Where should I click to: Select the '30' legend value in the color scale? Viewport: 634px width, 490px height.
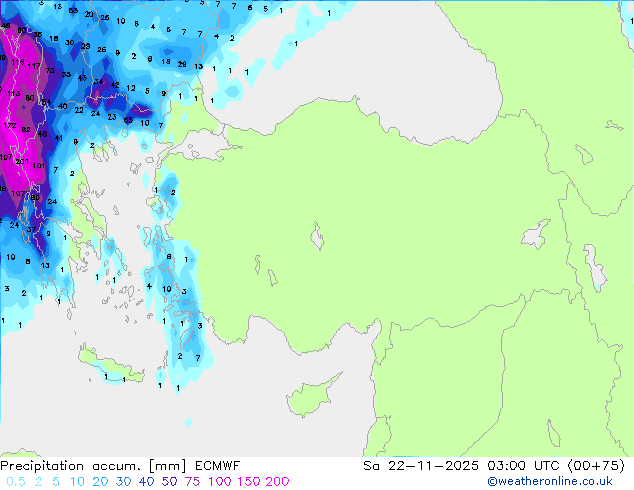[123, 482]
